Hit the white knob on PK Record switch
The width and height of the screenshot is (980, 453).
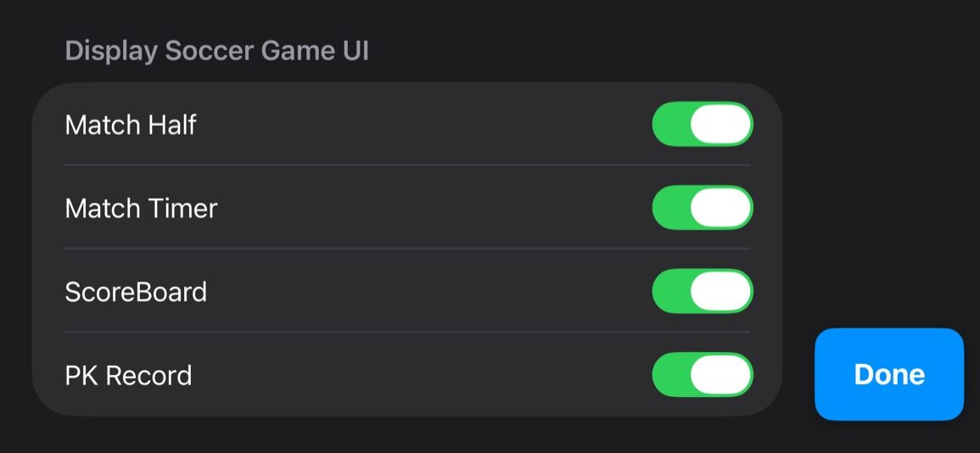(720, 375)
